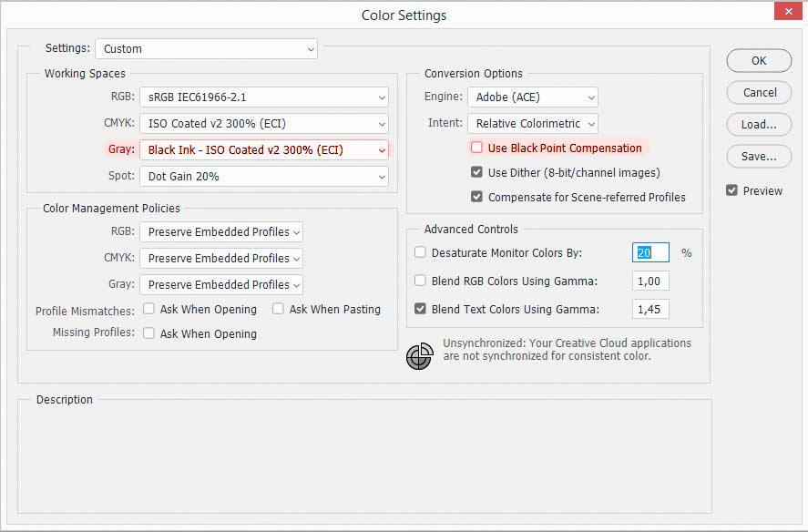Open the rendering Intent dropdown
The image size is (808, 532).
click(533, 123)
